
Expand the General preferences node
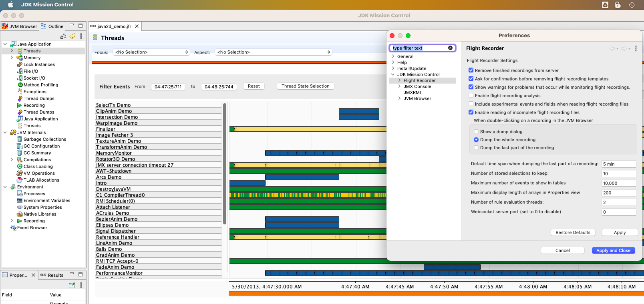[x=393, y=56]
